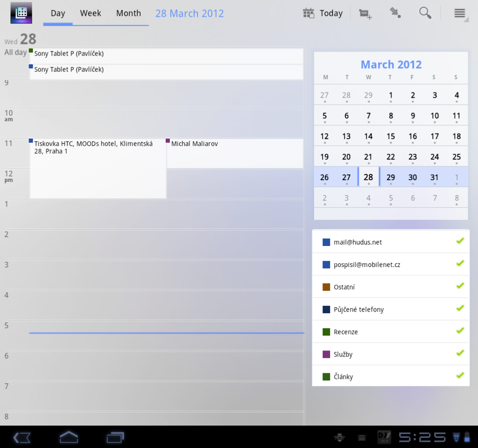Toggle visibility of the Recenze calendar
The width and height of the screenshot is (478, 448).
click(460, 331)
